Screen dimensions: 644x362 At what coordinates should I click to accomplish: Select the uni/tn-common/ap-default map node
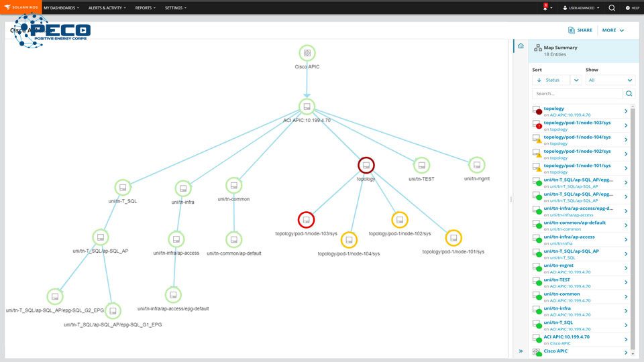[x=233, y=240]
